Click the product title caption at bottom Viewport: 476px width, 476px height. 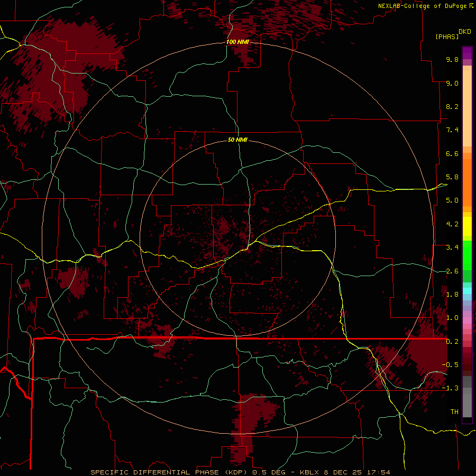point(241,472)
